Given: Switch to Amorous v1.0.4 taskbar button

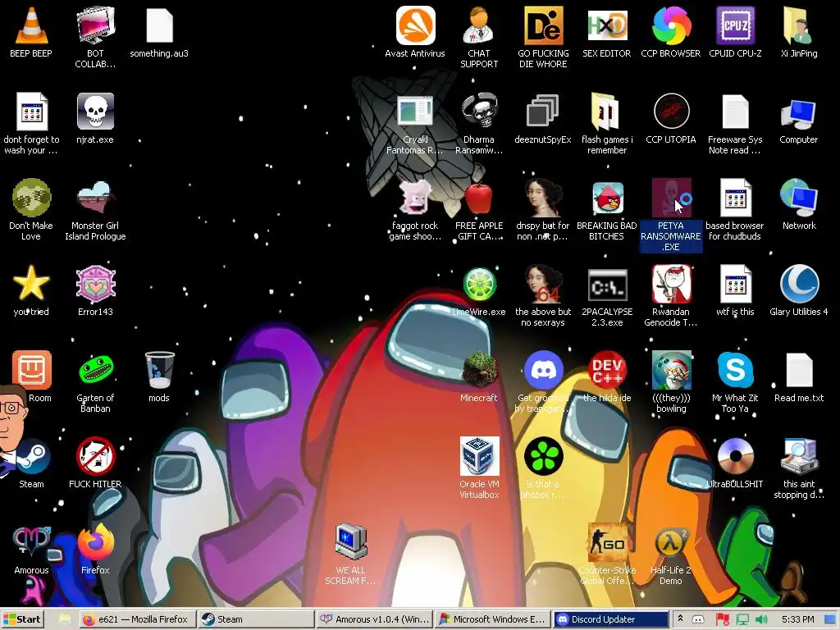Looking at the screenshot, I should coord(374,619).
